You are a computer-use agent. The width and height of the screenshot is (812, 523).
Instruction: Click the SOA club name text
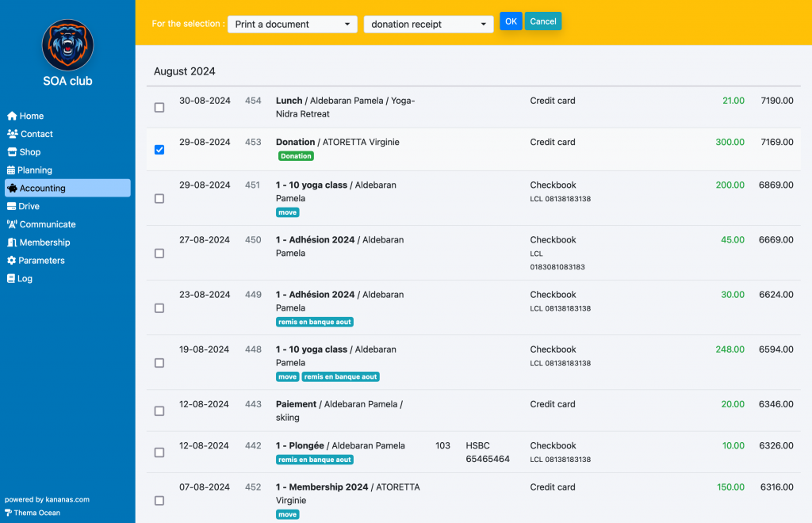[68, 81]
